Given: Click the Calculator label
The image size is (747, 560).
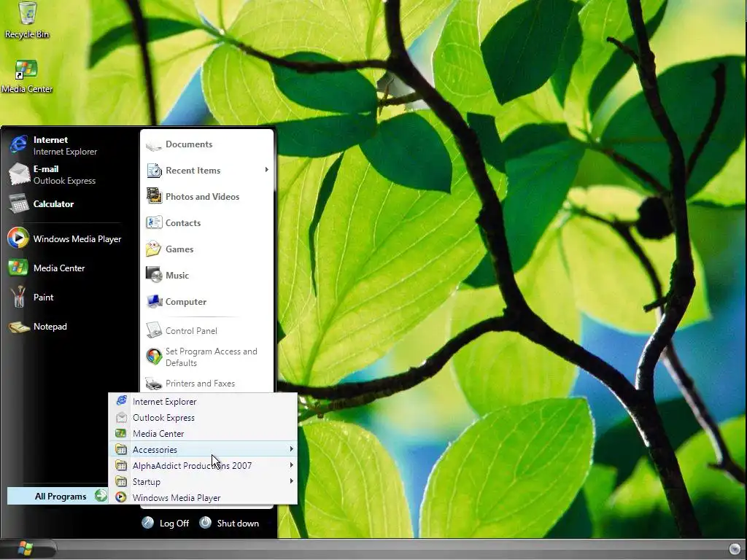Looking at the screenshot, I should click(x=53, y=204).
